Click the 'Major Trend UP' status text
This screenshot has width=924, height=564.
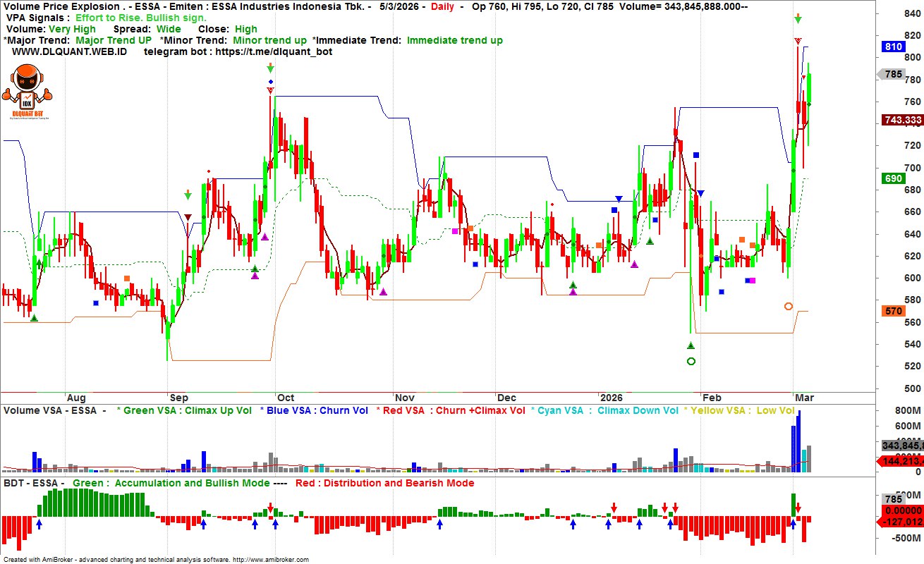114,40
